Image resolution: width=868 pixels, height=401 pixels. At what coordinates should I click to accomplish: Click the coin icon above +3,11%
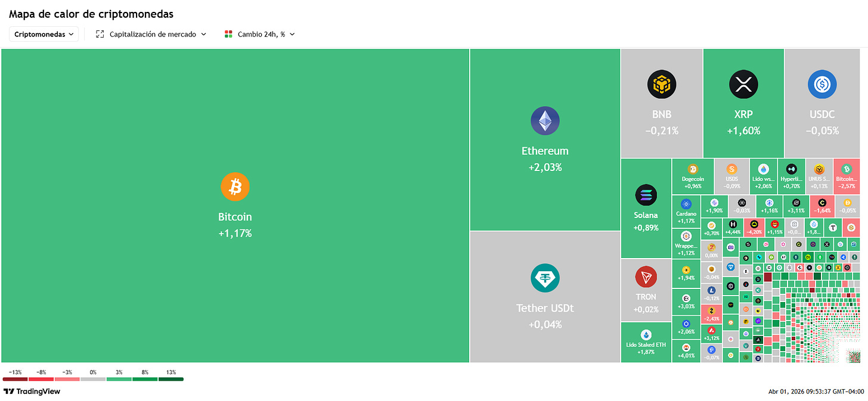click(x=796, y=203)
